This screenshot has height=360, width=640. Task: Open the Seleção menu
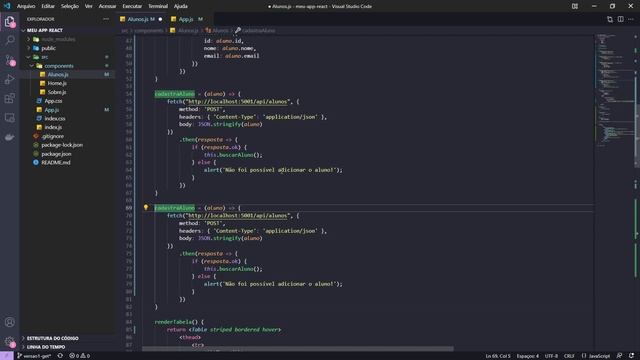coord(70,6)
